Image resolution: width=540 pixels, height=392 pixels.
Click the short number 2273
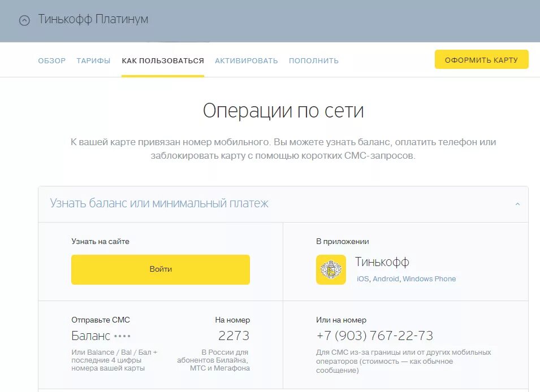tap(234, 336)
